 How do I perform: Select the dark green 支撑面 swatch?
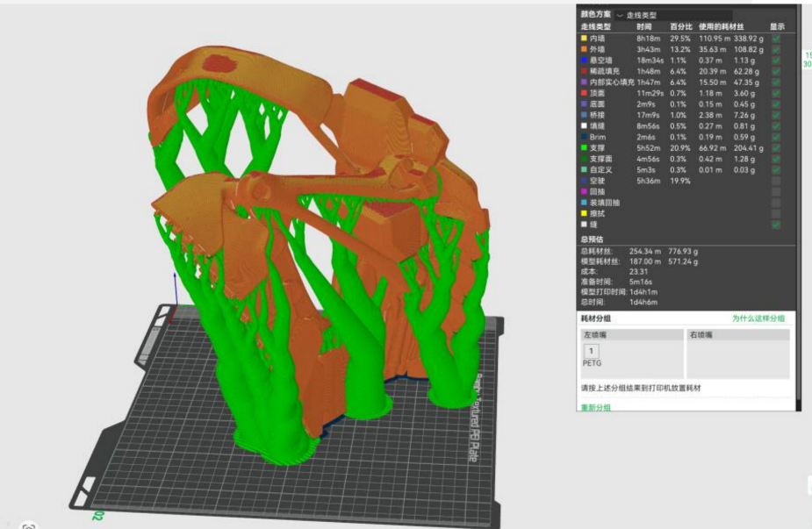[x=584, y=159]
